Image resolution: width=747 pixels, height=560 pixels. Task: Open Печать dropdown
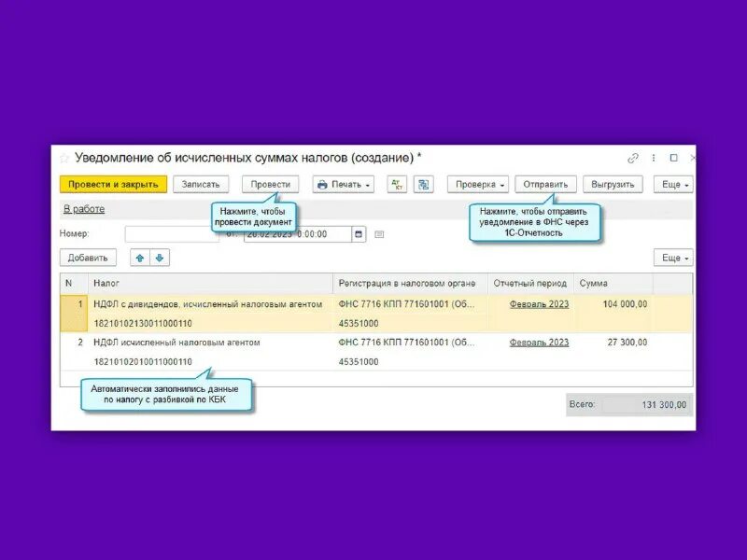[343, 184]
